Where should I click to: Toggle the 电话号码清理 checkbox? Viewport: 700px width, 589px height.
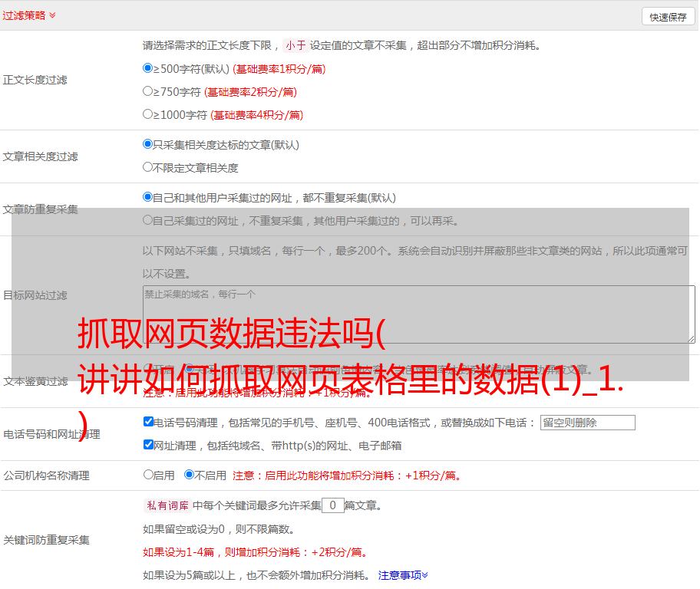point(149,422)
